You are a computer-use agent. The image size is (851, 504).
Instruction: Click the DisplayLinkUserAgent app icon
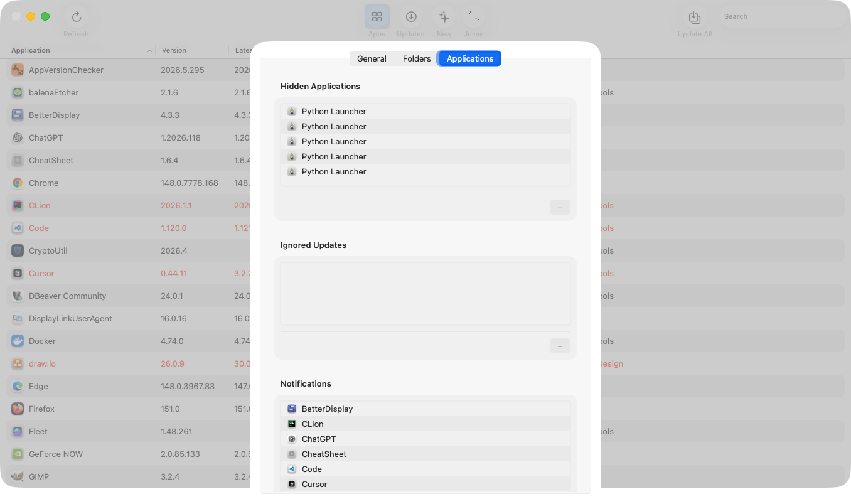tap(18, 318)
